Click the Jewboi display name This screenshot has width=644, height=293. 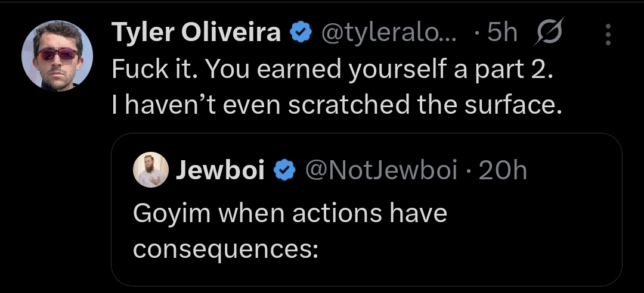220,171
